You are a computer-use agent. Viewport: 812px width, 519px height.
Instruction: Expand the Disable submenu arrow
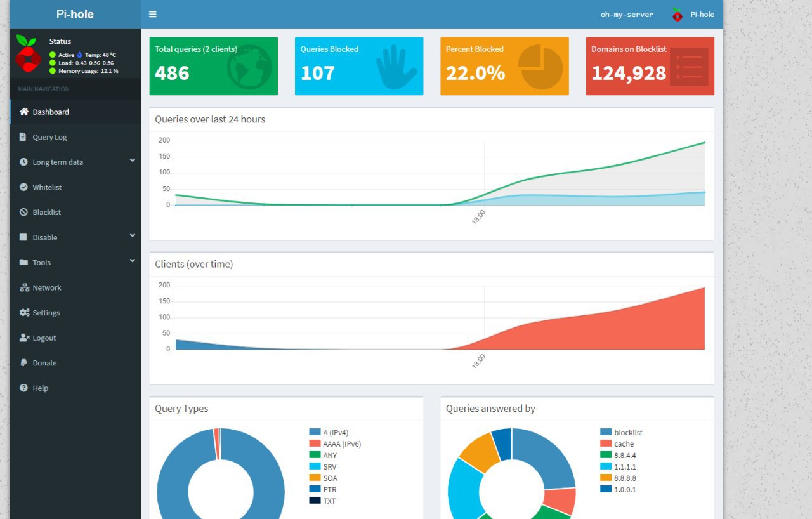click(x=132, y=235)
